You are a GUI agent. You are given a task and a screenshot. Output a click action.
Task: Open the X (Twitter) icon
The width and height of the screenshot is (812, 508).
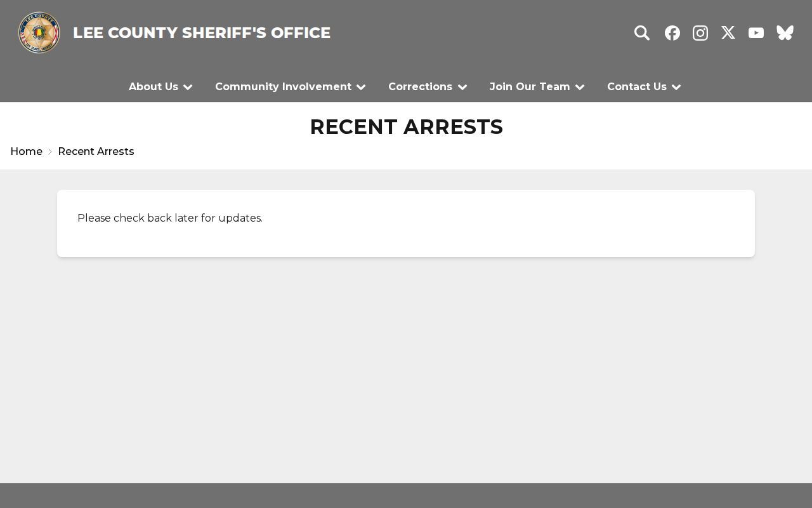728,33
